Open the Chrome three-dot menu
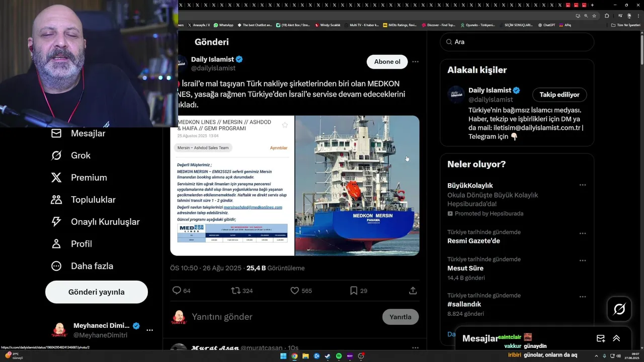Image resolution: width=644 pixels, height=362 pixels. pyautogui.click(x=638, y=16)
